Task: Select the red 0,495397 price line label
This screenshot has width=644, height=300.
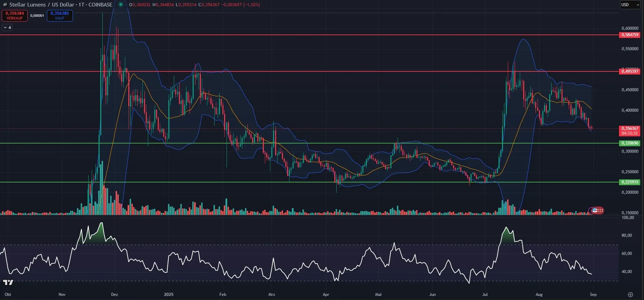Action: (x=630, y=71)
